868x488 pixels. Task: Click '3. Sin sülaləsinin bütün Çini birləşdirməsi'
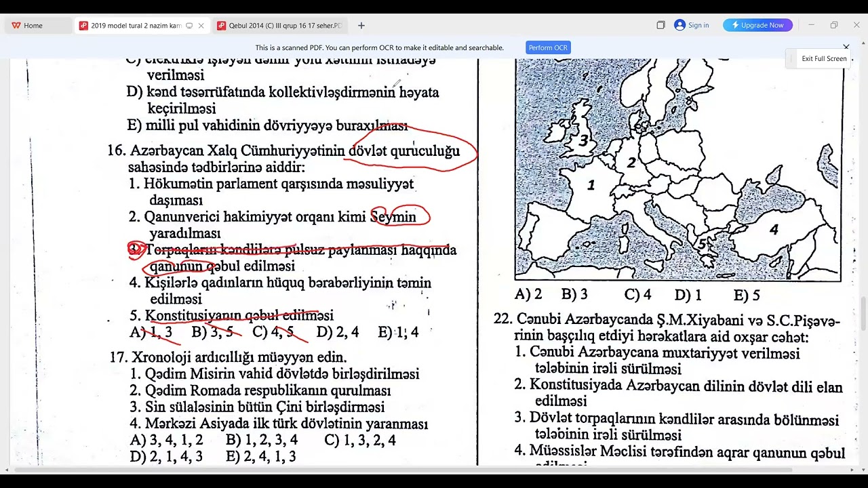(257, 407)
